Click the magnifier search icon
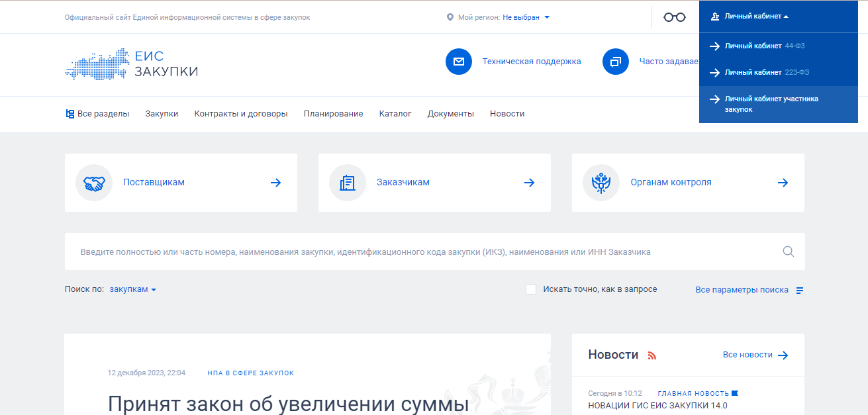 tap(788, 252)
